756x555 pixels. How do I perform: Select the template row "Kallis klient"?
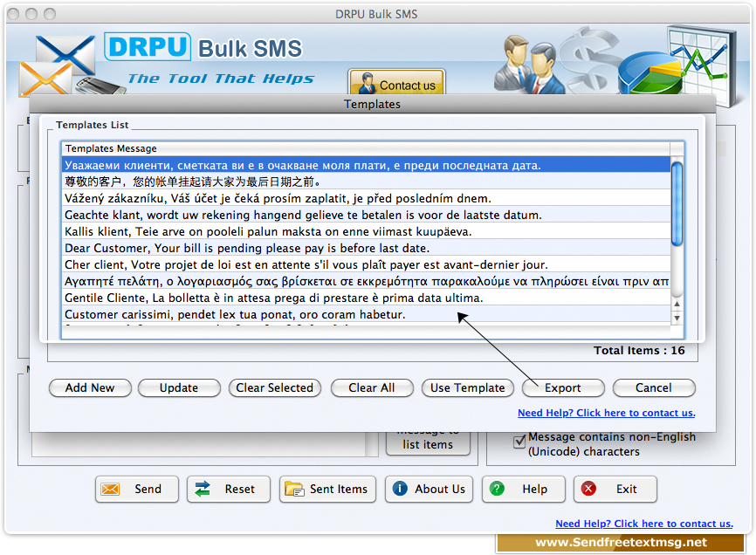pos(366,232)
